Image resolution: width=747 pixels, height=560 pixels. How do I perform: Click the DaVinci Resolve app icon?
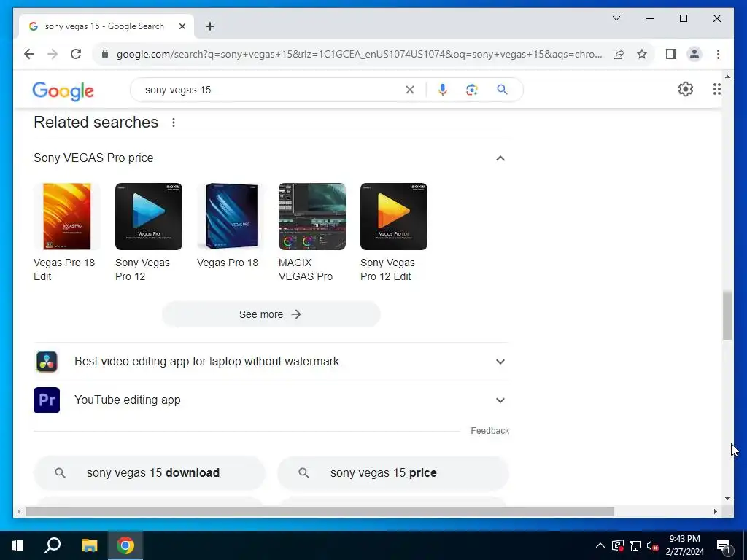tap(47, 362)
